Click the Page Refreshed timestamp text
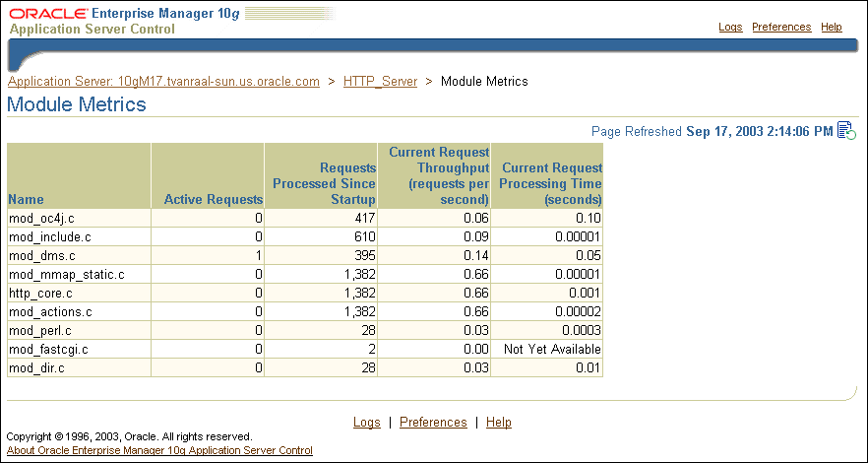 (713, 131)
